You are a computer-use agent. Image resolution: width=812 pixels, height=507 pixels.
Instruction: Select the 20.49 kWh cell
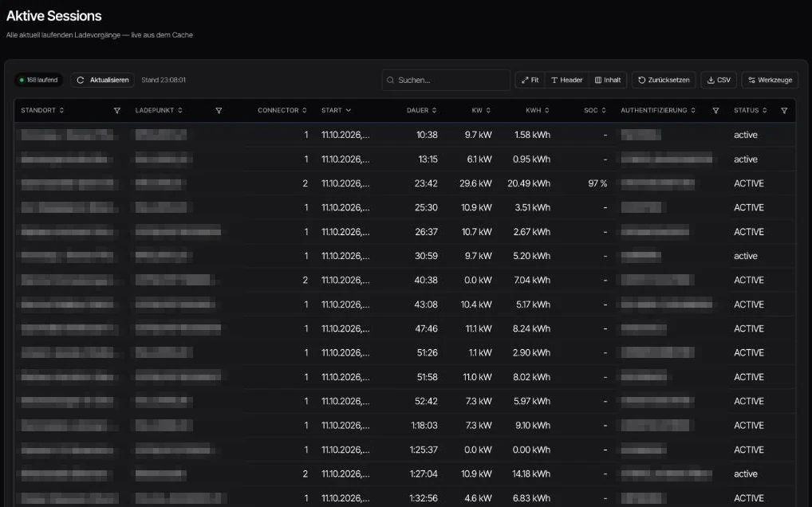[x=529, y=183]
